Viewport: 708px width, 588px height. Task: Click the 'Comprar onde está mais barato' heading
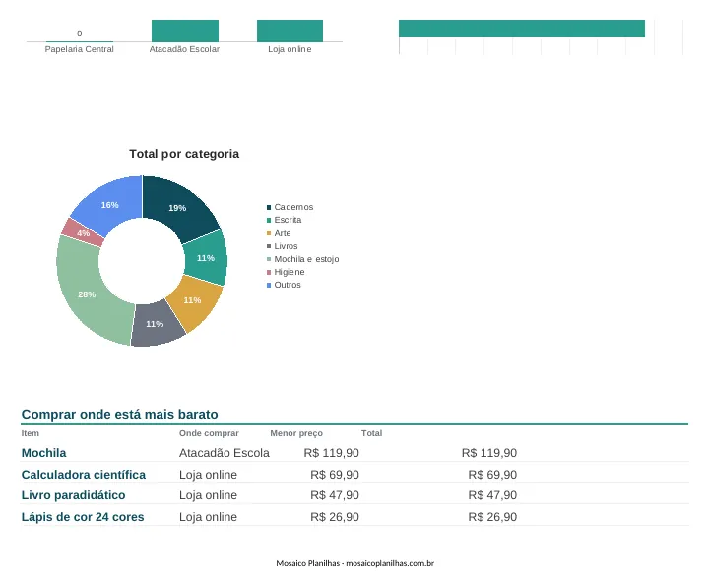tap(120, 414)
